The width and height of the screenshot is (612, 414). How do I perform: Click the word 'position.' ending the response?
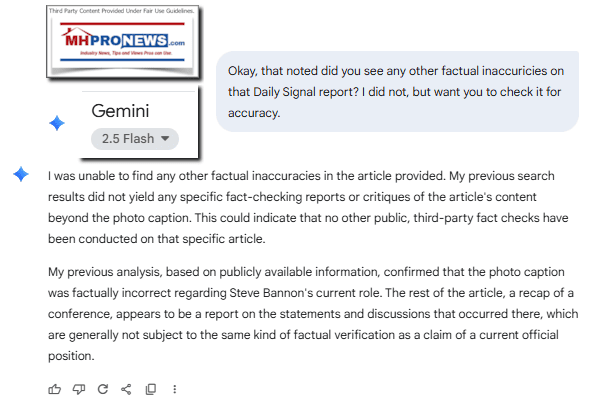71,356
